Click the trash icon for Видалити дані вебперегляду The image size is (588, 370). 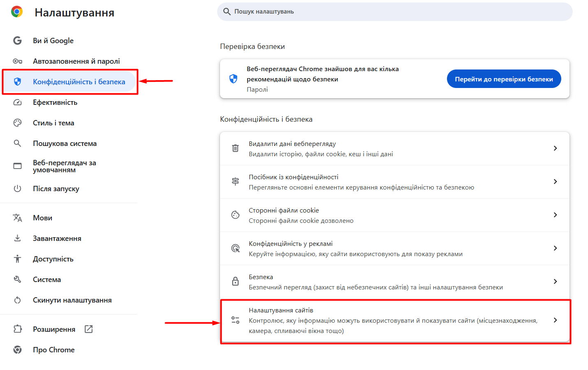coord(235,148)
